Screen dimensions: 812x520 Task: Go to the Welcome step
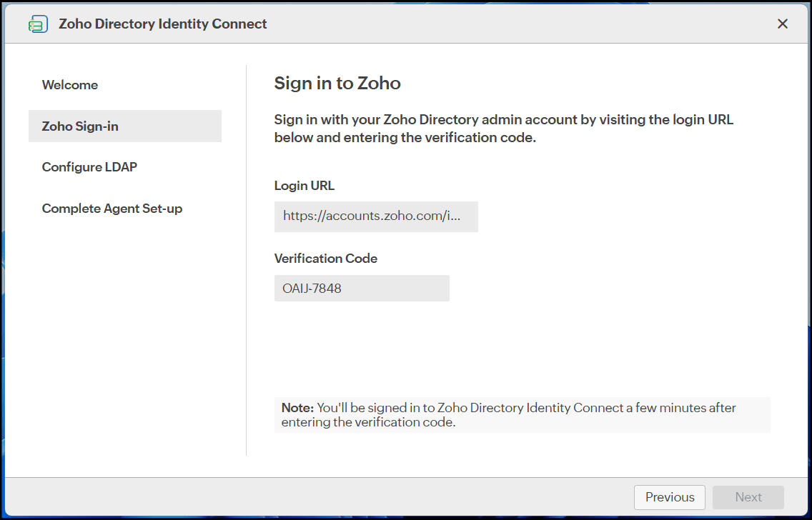click(x=70, y=85)
